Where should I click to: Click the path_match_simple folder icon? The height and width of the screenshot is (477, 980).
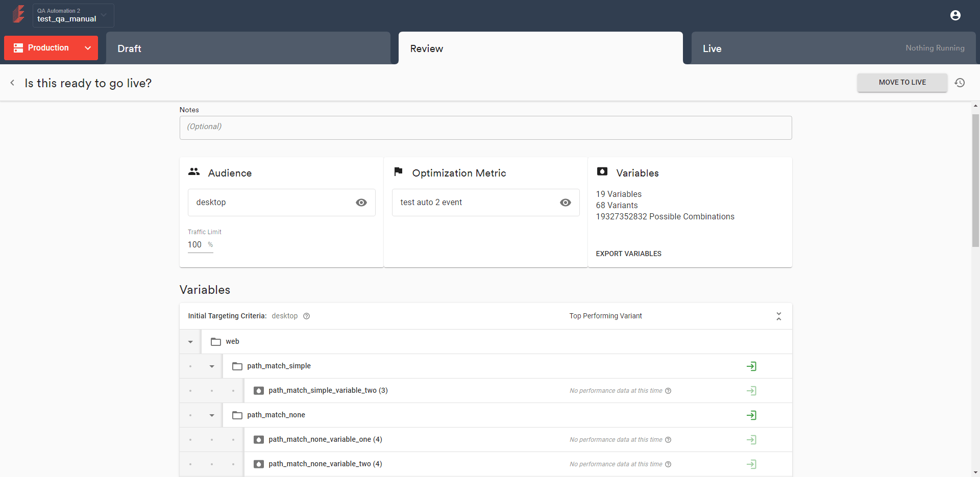(x=237, y=366)
